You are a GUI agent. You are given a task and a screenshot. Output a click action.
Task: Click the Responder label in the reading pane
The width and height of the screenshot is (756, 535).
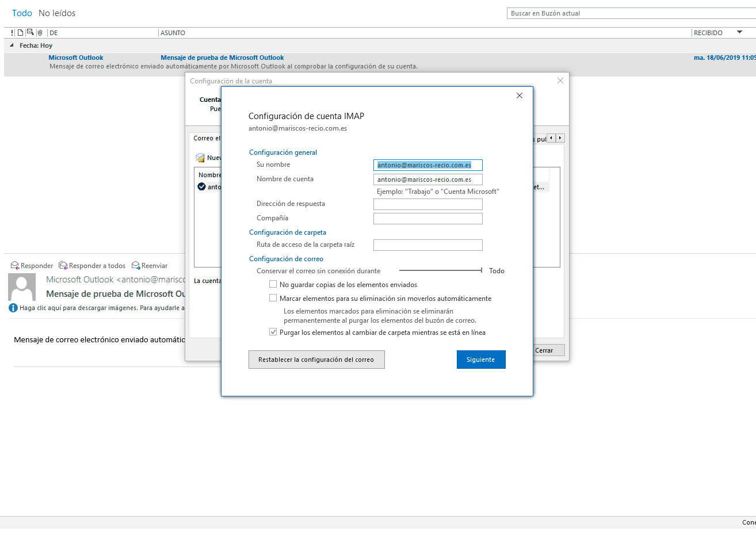(x=37, y=266)
